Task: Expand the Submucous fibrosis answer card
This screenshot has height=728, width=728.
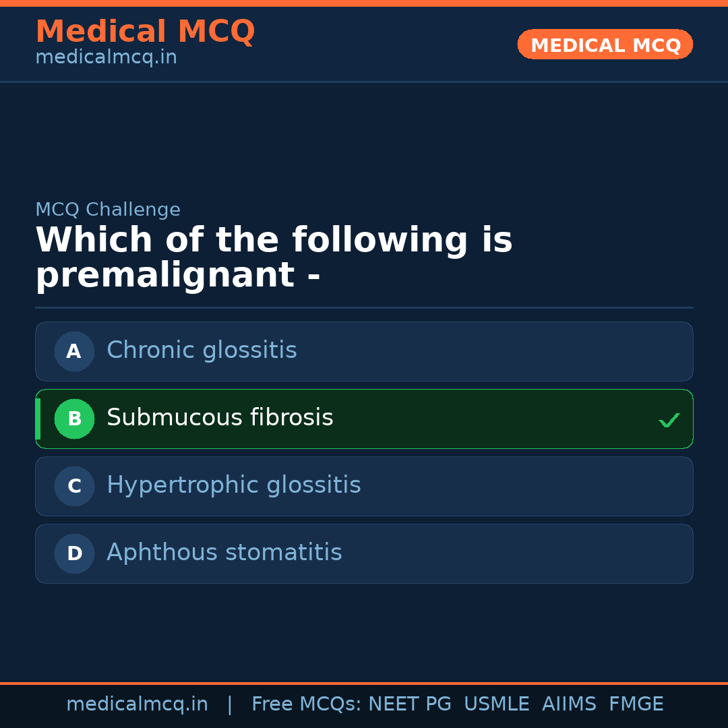Action: (x=364, y=419)
